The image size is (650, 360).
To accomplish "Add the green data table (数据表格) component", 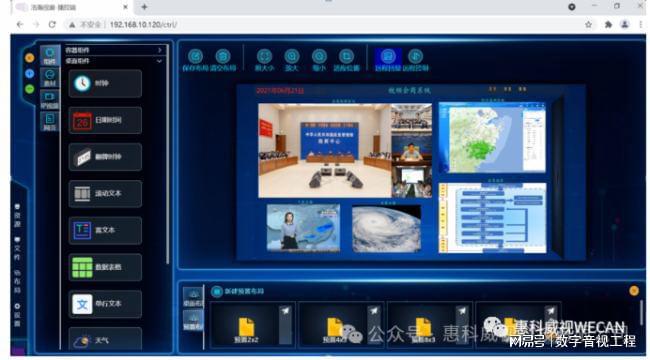I will coord(105,267).
